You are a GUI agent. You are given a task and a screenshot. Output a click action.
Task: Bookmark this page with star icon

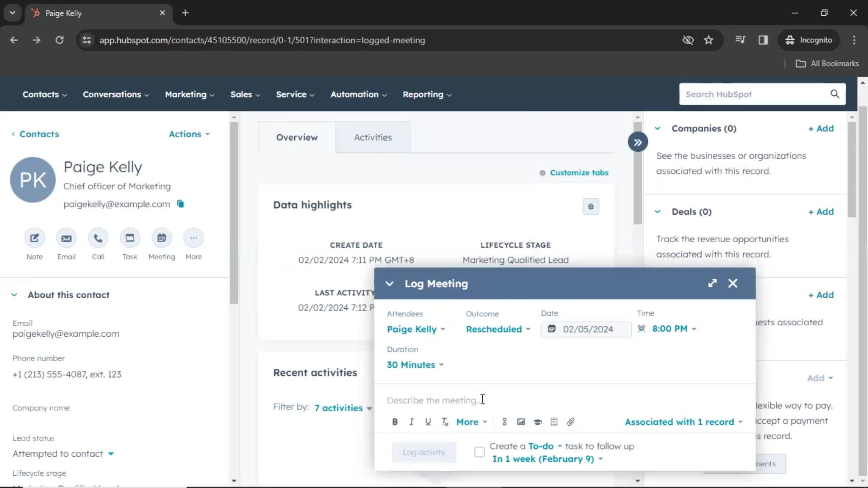coord(708,40)
